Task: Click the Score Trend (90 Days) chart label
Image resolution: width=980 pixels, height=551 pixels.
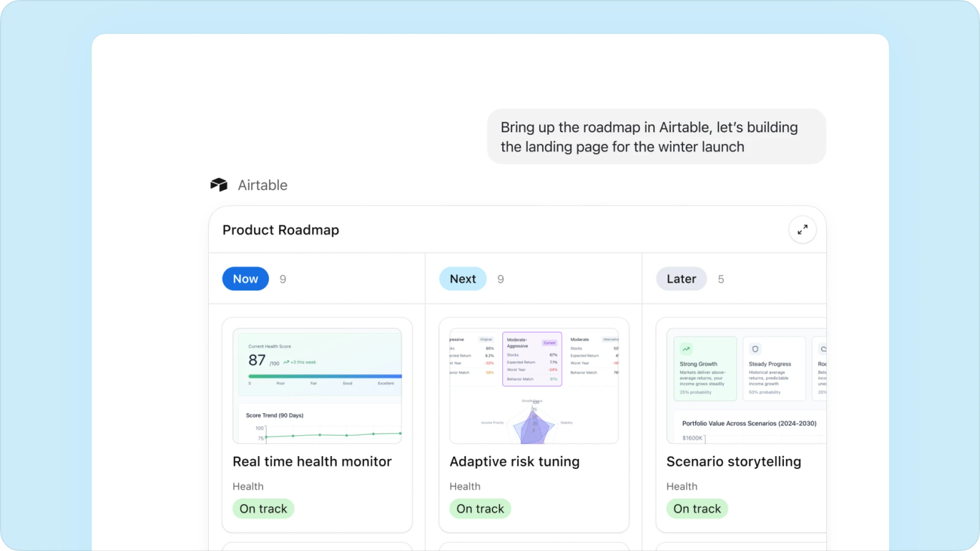Action: tap(274, 415)
